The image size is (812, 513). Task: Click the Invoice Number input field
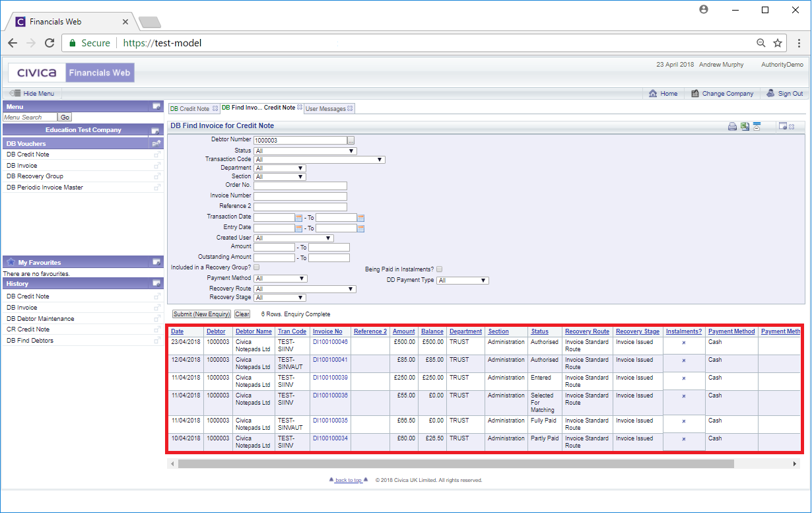click(x=300, y=196)
